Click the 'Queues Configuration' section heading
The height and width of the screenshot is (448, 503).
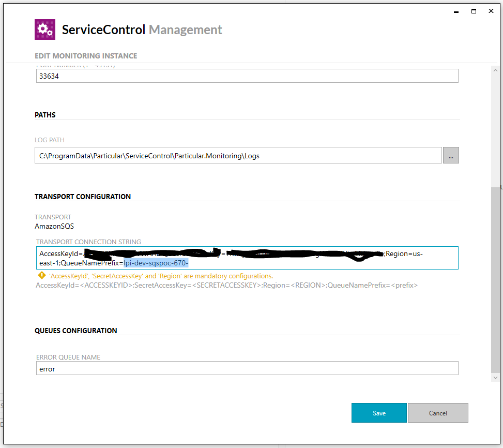click(x=75, y=331)
